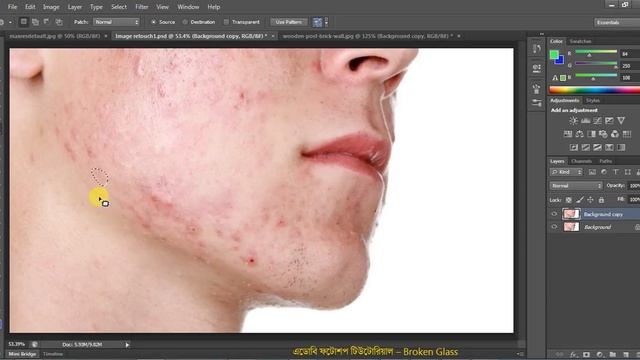Viewport: 640px width, 360px height.
Task: Add Posterize adjustment
Action: (585, 147)
